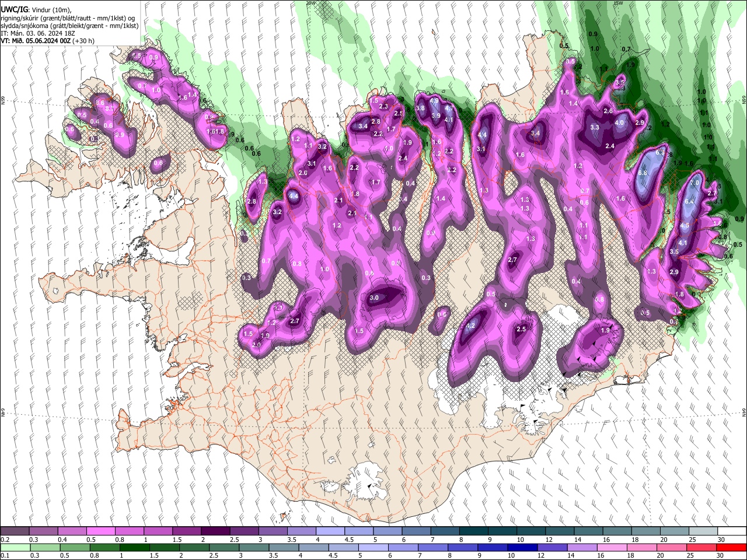This screenshot has width=747, height=560.
Task: Pick the darkest purple snow swatch labeled 2
Action: 215,531
